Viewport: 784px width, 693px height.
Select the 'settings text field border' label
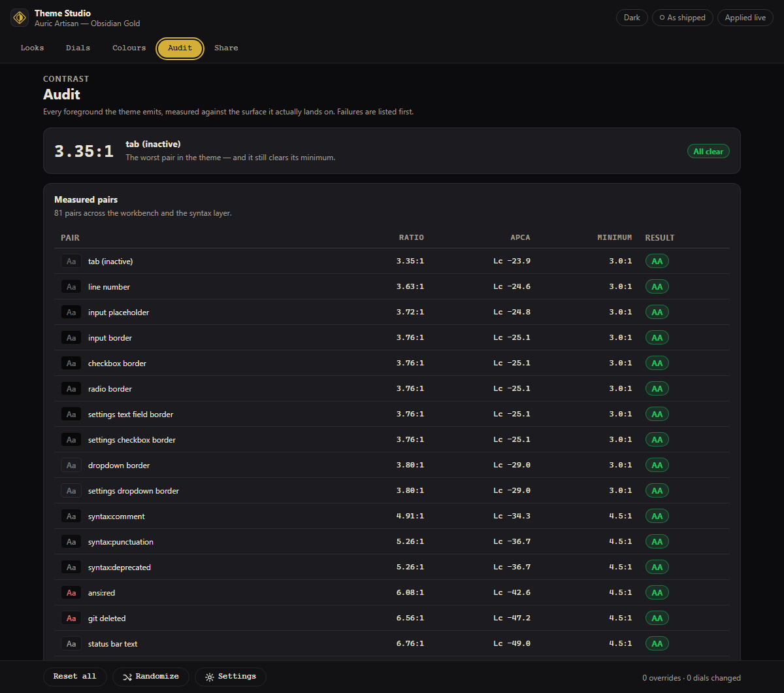tap(131, 414)
